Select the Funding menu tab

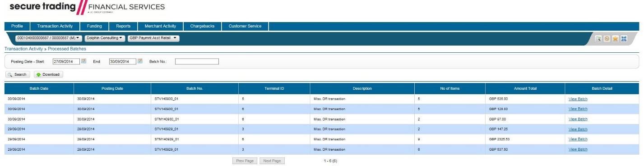point(94,26)
